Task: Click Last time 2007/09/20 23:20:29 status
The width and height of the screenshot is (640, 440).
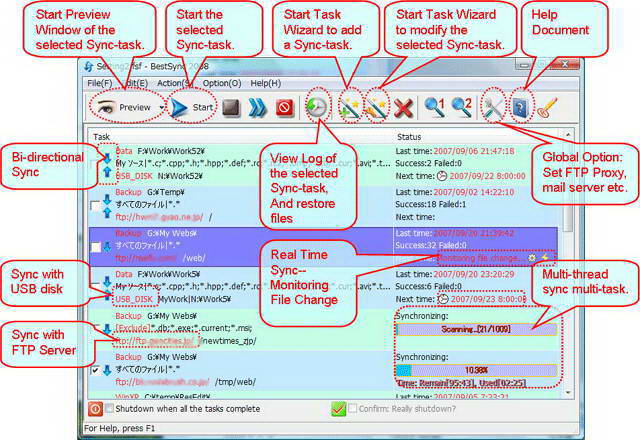Action: click(455, 274)
